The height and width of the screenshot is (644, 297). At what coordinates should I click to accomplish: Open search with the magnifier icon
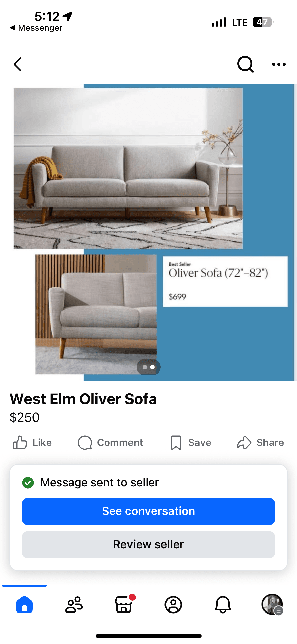(245, 64)
